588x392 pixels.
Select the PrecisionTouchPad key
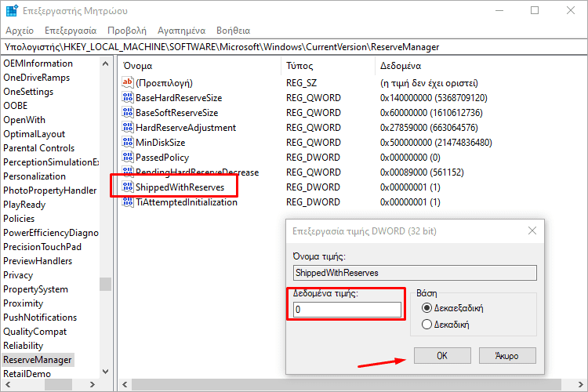42,247
